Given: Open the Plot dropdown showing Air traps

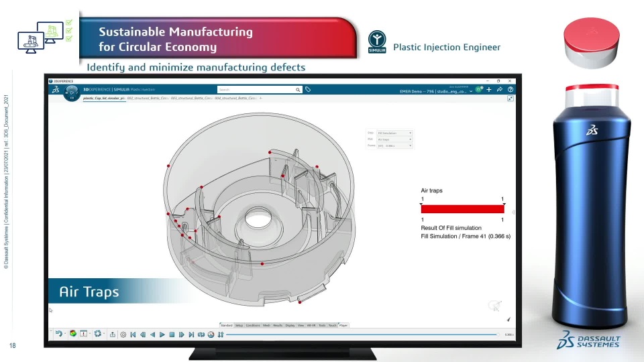Looking at the screenshot, I should coord(394,139).
